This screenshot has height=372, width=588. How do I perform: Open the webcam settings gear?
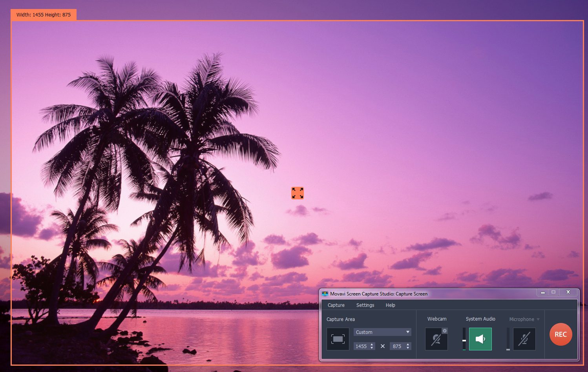(x=445, y=331)
